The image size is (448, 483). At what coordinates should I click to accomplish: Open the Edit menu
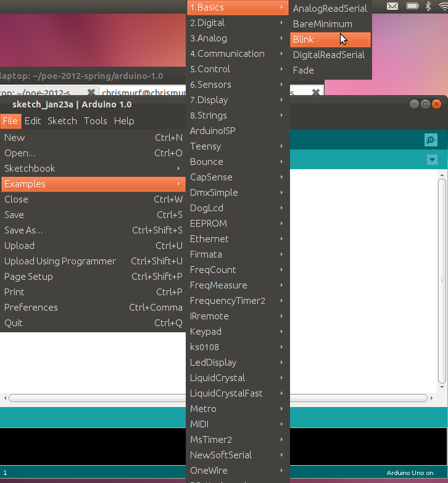tap(33, 121)
